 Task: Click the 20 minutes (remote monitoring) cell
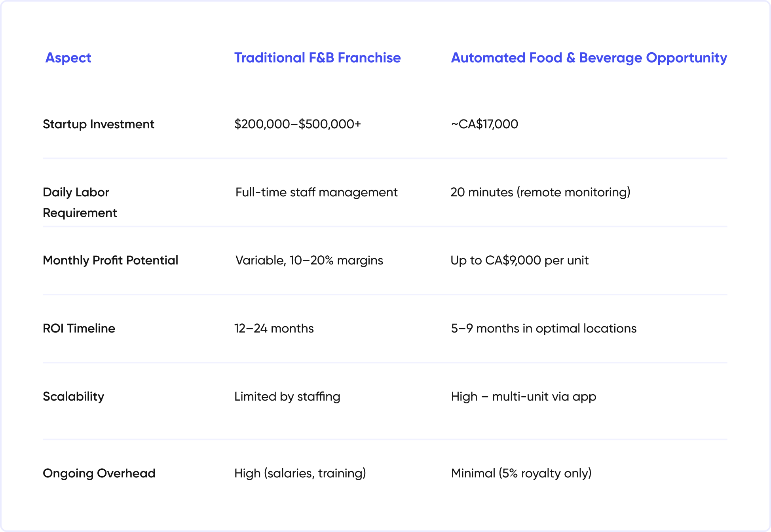pos(540,192)
